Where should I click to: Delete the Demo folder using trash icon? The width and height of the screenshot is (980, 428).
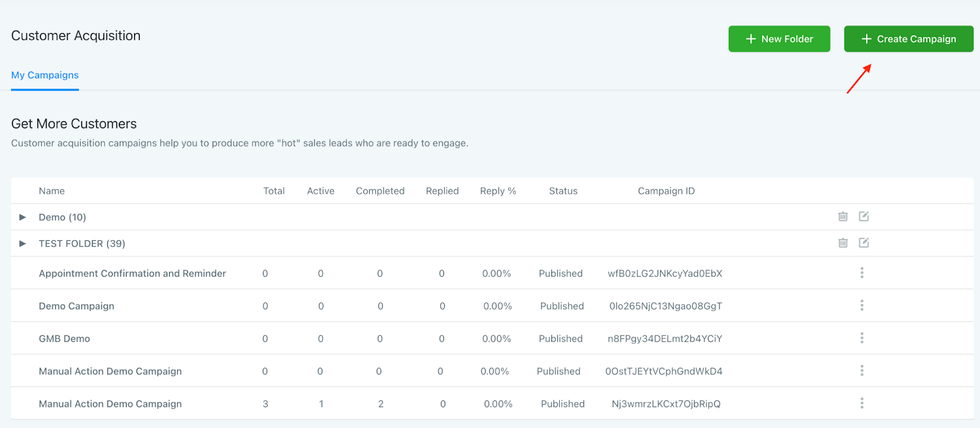pyautogui.click(x=843, y=216)
